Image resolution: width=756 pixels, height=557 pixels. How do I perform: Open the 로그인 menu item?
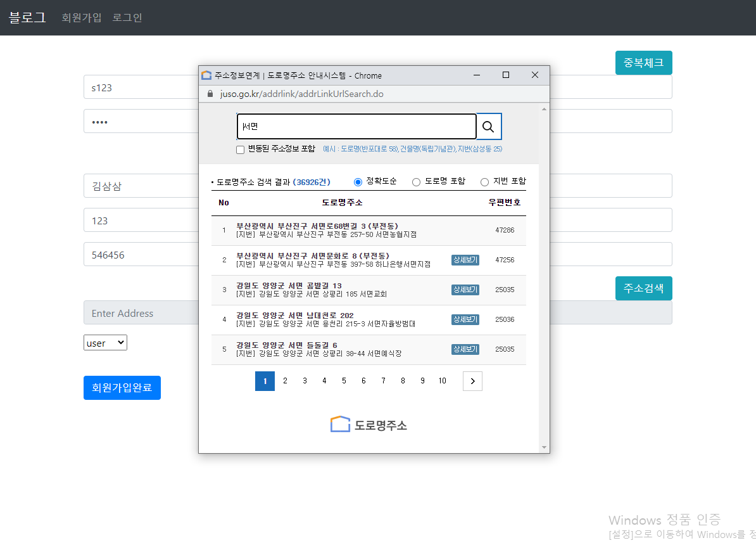(126, 18)
